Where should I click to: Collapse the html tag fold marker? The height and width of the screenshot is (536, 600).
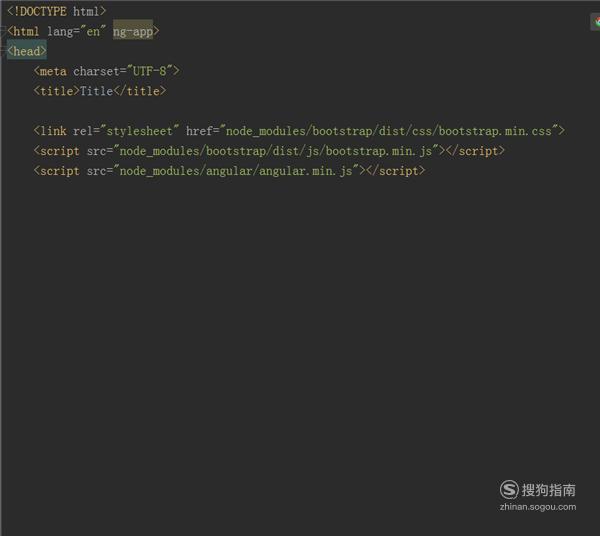click(3, 31)
